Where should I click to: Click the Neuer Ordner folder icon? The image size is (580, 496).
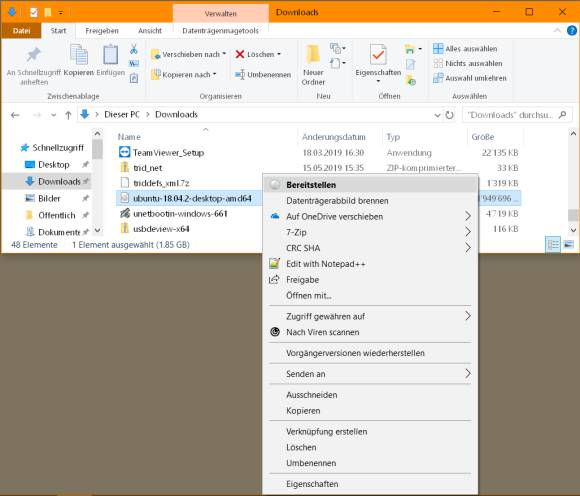click(x=313, y=54)
